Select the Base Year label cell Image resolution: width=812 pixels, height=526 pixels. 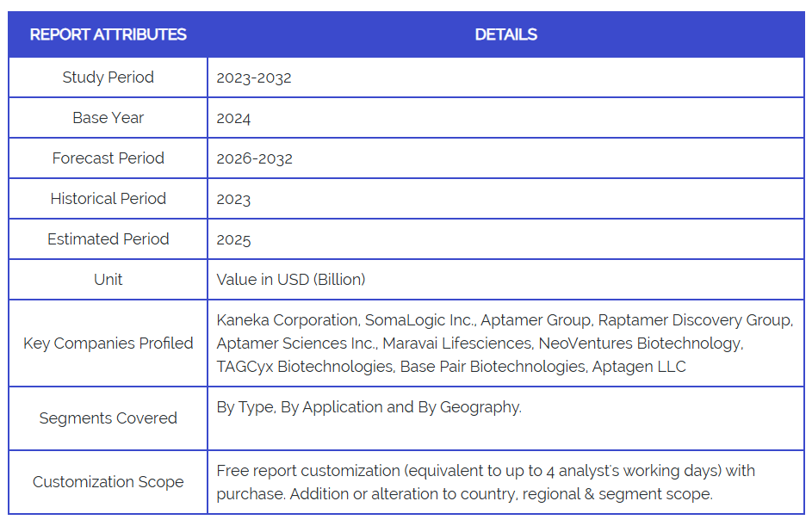[108, 118]
